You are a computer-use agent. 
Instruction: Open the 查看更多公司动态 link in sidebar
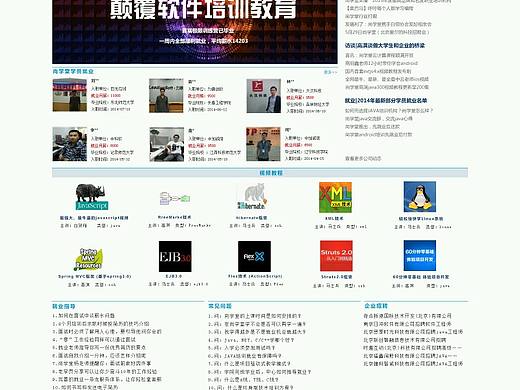coord(363,158)
